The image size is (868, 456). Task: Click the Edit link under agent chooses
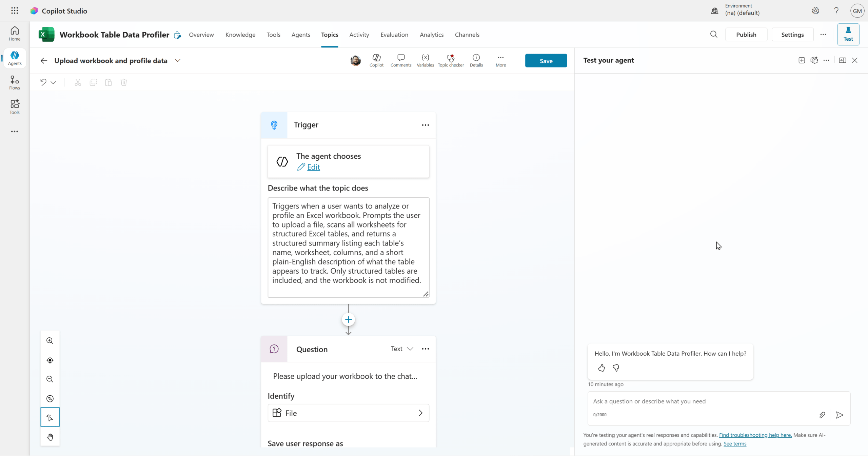(313, 167)
